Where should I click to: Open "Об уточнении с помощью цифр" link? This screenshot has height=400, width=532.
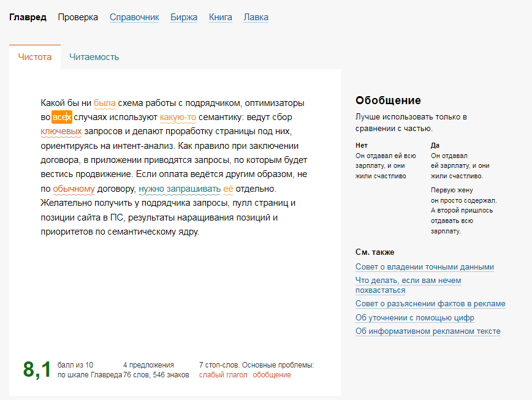pyautogui.click(x=414, y=318)
